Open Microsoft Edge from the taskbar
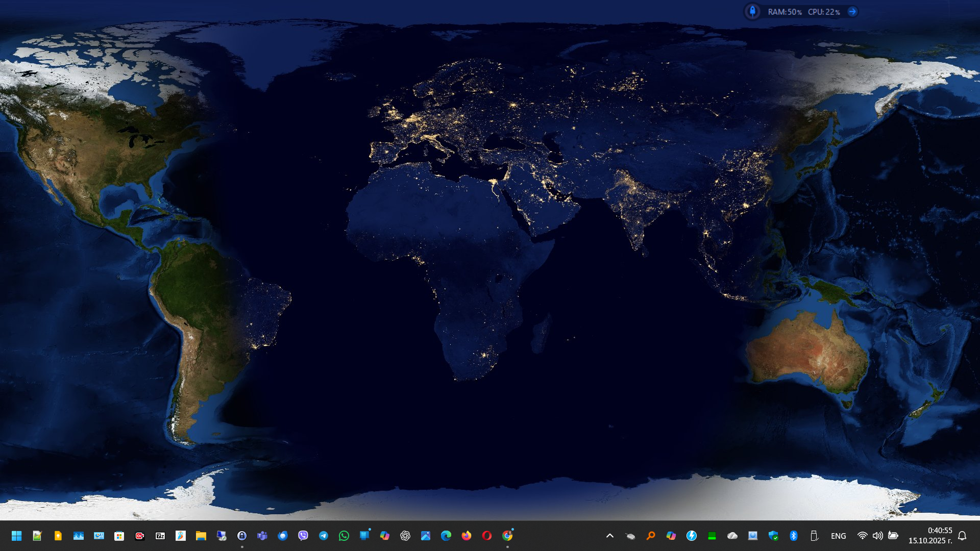Screen dimensions: 980x551 pyautogui.click(x=446, y=536)
